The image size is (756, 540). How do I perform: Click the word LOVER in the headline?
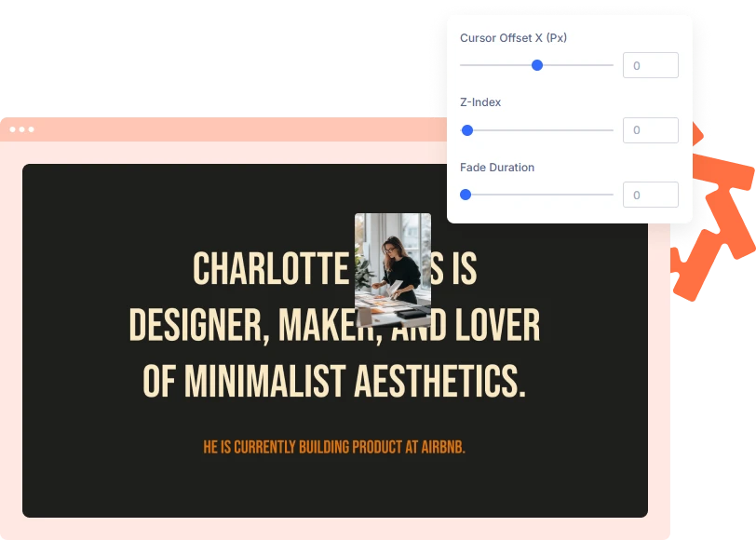pyautogui.click(x=497, y=325)
